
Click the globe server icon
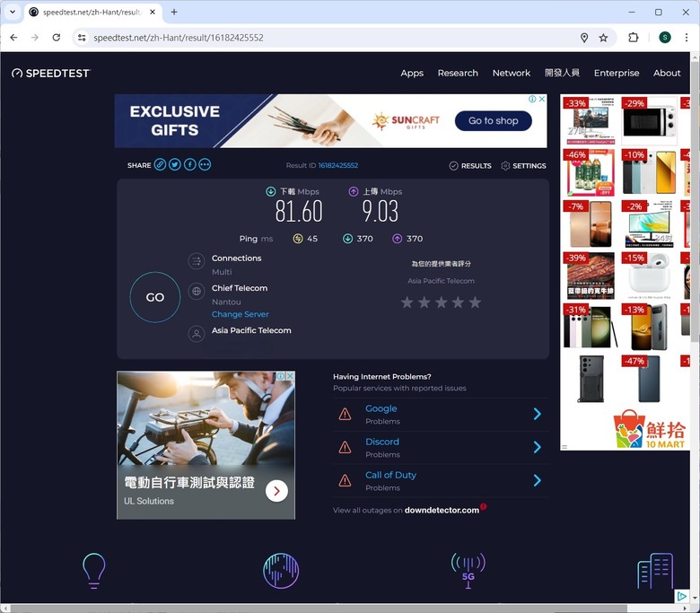(x=197, y=292)
